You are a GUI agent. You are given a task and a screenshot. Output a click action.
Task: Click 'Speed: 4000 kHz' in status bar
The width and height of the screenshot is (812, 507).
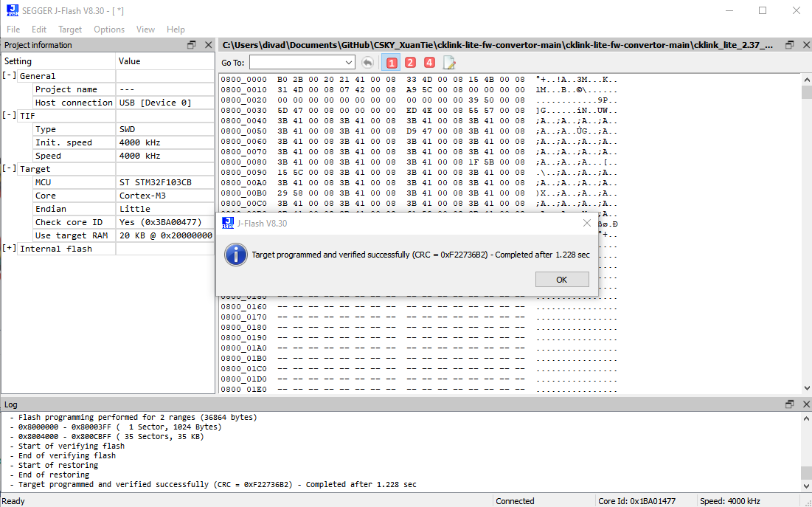[x=730, y=501]
